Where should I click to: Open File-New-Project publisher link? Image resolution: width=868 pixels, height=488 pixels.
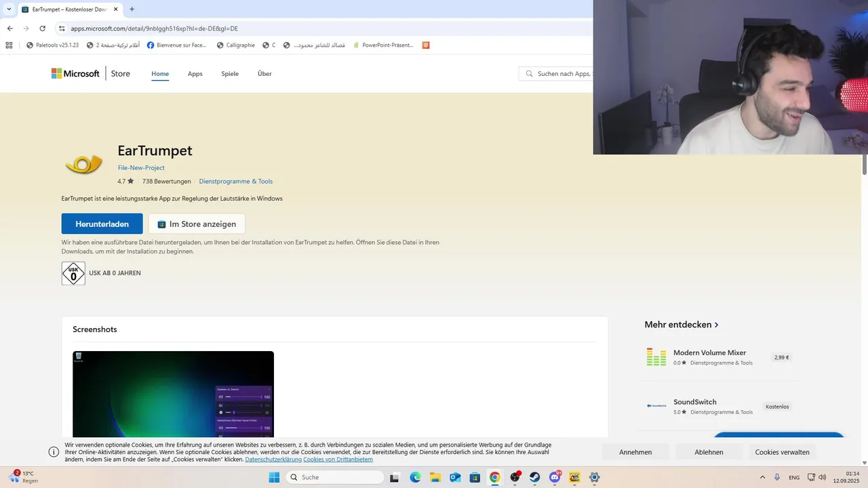click(x=141, y=167)
